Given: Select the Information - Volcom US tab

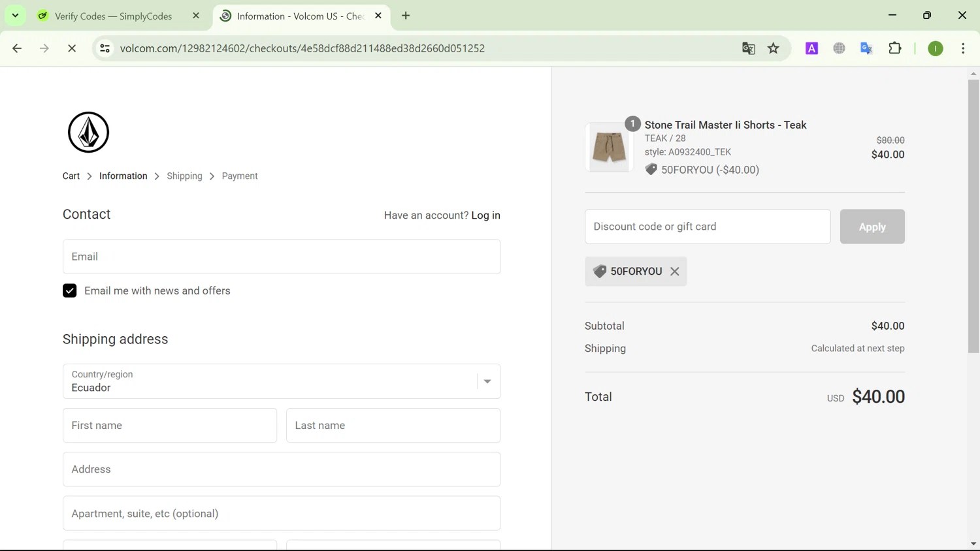Looking at the screenshot, I should (301, 16).
